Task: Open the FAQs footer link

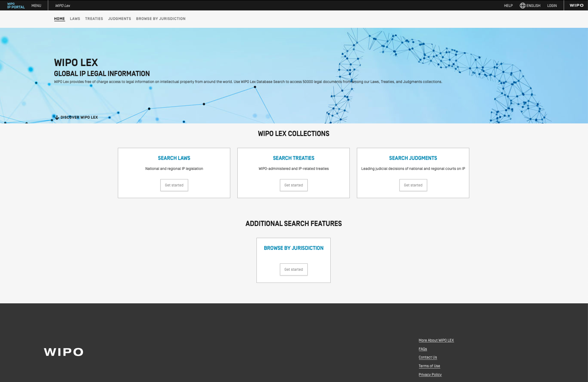Action: point(423,349)
